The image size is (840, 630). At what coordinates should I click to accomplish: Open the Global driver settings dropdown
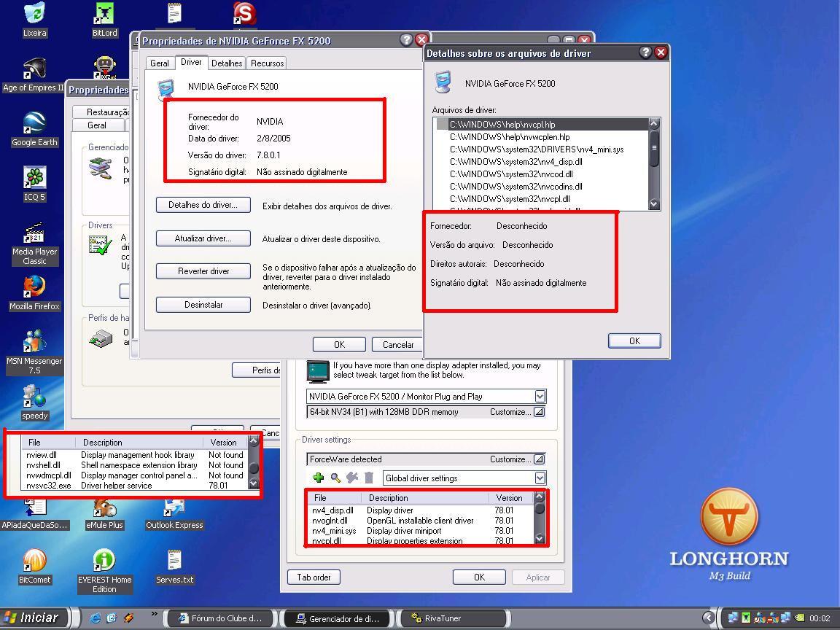(540, 478)
